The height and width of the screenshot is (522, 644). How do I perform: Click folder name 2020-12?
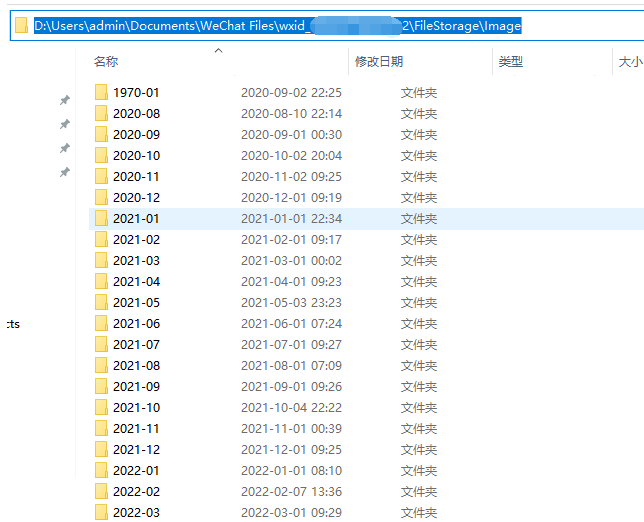tap(136, 198)
